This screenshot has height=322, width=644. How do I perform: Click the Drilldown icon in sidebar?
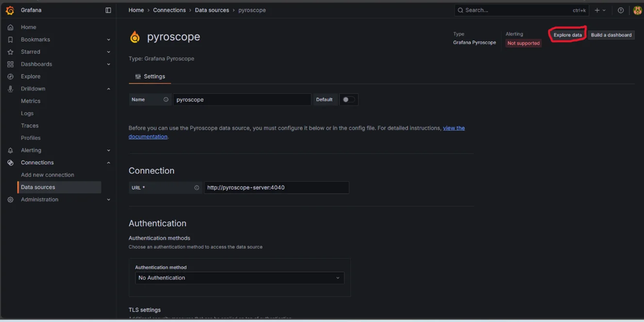point(10,89)
